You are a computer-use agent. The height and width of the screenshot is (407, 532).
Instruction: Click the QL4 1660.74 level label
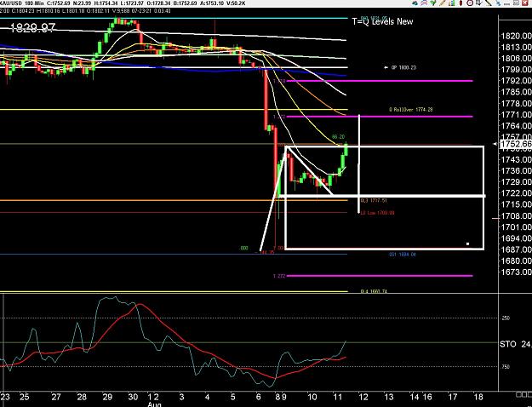(x=374, y=291)
